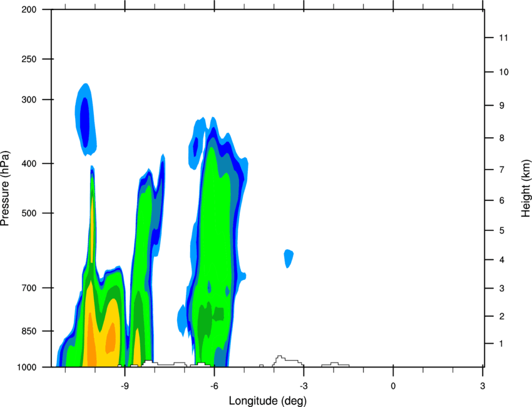Click the 0 longitude tick label

pos(393,386)
